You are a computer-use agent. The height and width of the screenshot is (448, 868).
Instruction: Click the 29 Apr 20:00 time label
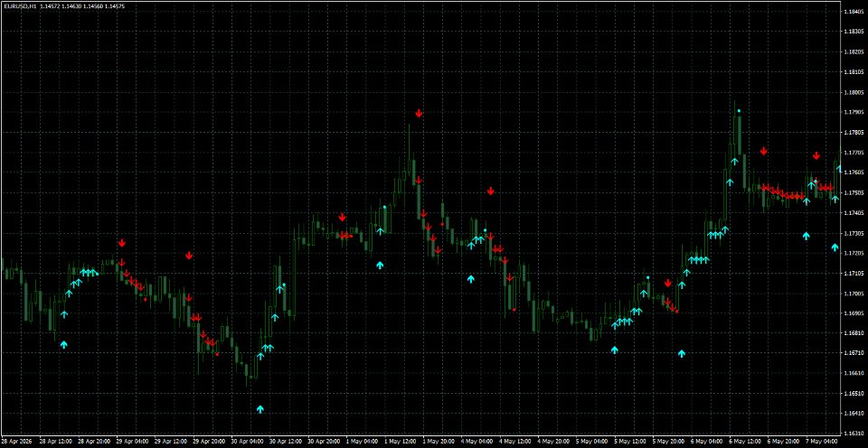(209, 442)
